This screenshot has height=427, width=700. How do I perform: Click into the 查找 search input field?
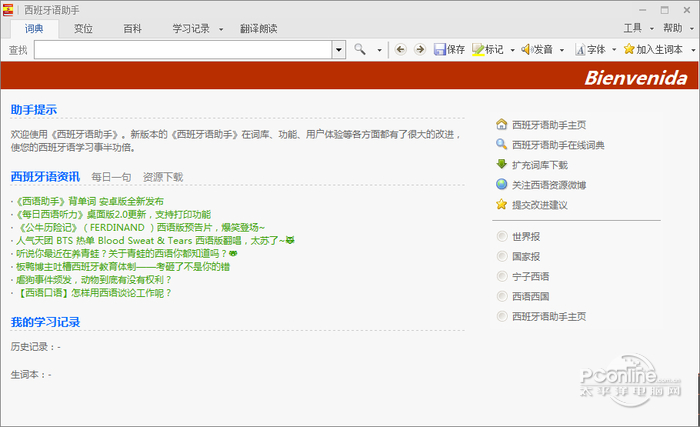coord(183,50)
